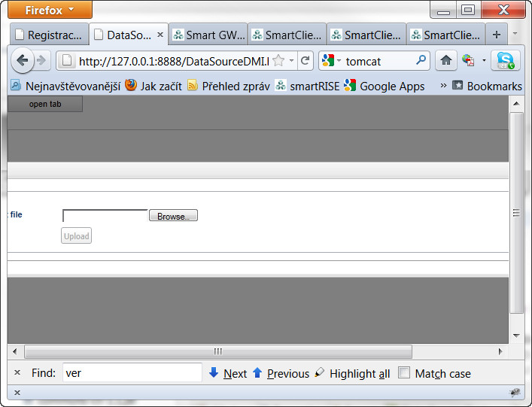Click the search magnifier icon
The width and height of the screenshot is (532, 407).
coord(421,61)
